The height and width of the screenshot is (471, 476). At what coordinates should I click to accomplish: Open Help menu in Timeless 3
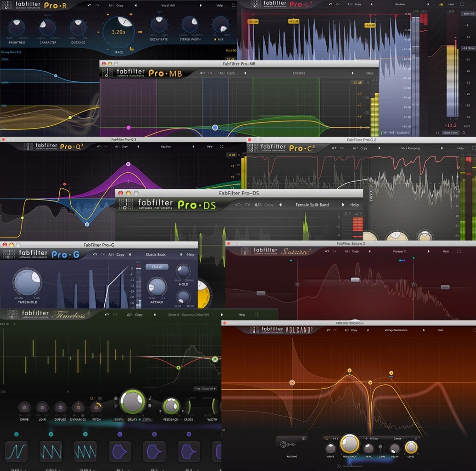click(x=242, y=314)
